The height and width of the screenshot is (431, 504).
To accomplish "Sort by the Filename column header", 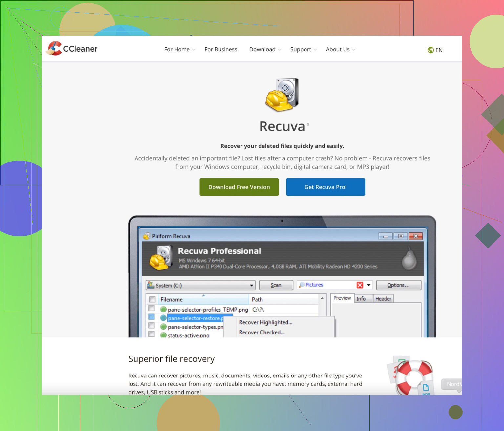I will coord(203,299).
